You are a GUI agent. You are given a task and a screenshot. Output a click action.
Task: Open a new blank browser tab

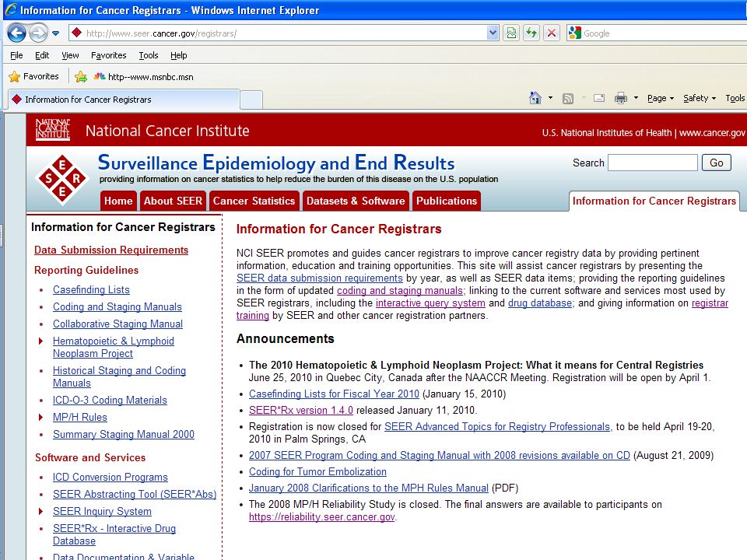pyautogui.click(x=251, y=100)
